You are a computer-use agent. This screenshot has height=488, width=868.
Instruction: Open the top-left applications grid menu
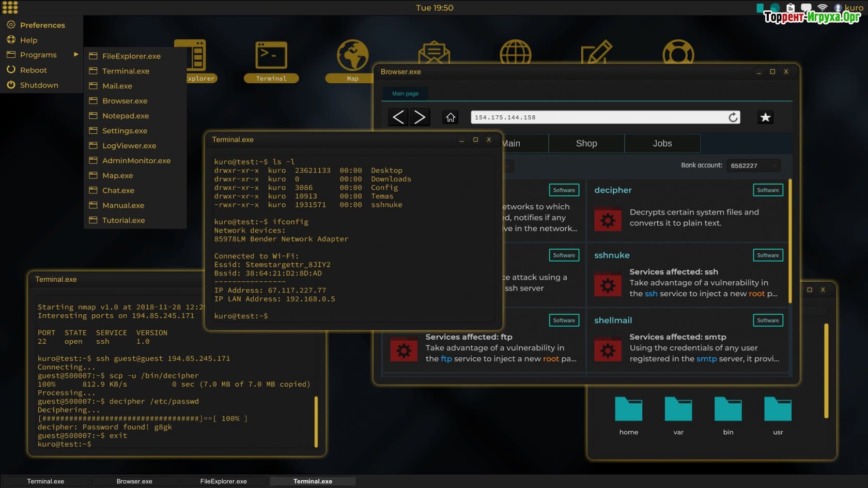coord(10,7)
